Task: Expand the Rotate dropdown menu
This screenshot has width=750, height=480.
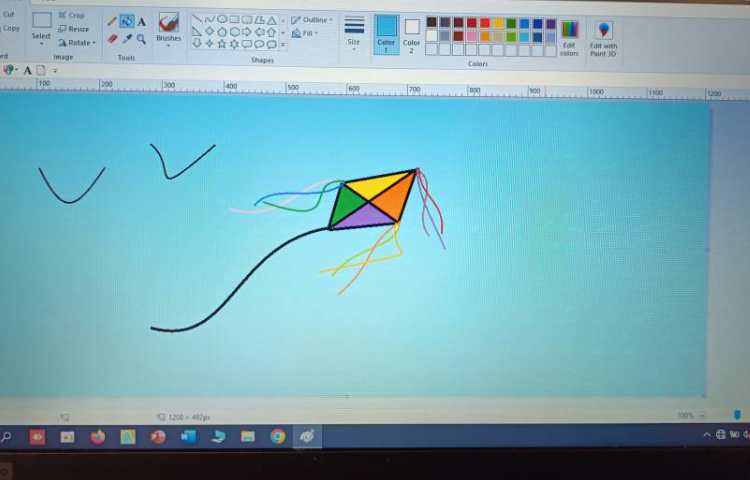Action: click(x=78, y=43)
